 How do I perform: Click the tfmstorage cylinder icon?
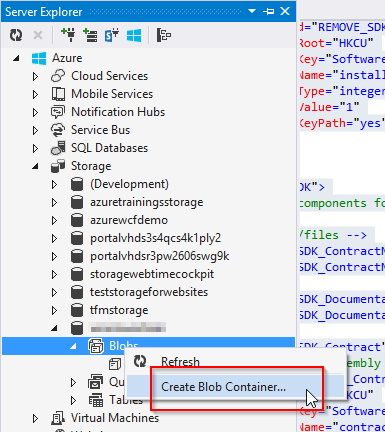click(x=77, y=310)
